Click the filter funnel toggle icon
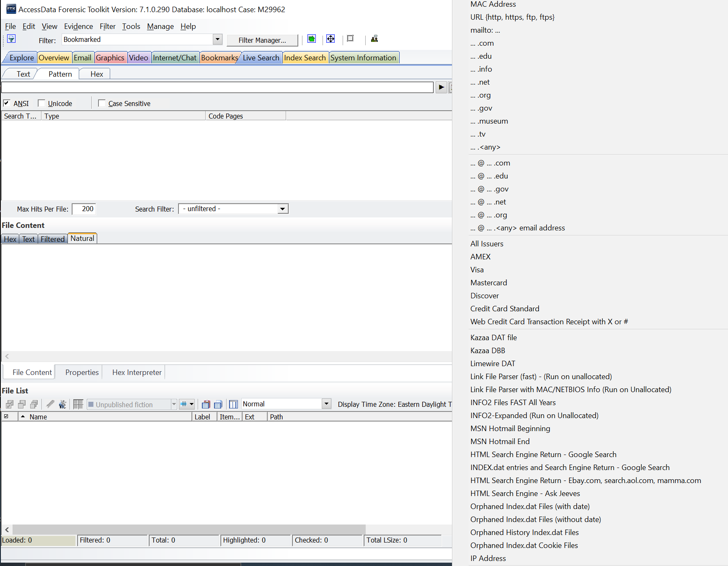This screenshot has width=728, height=566. point(11,39)
